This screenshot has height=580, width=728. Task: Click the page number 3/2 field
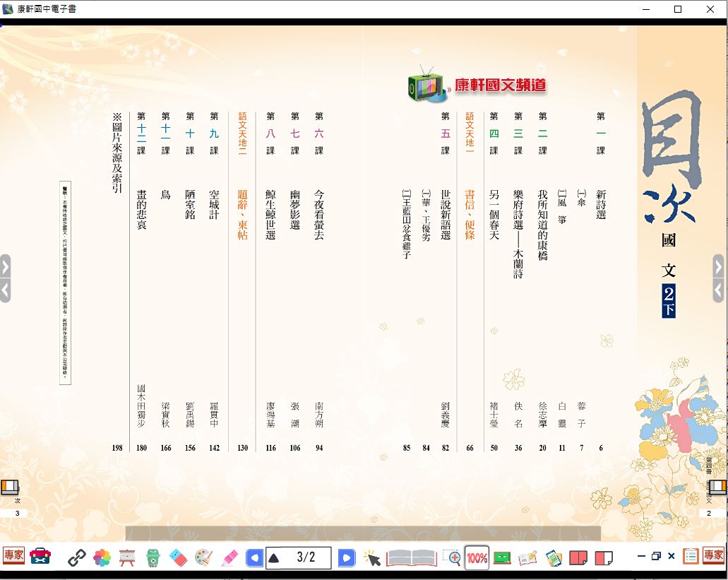306,557
